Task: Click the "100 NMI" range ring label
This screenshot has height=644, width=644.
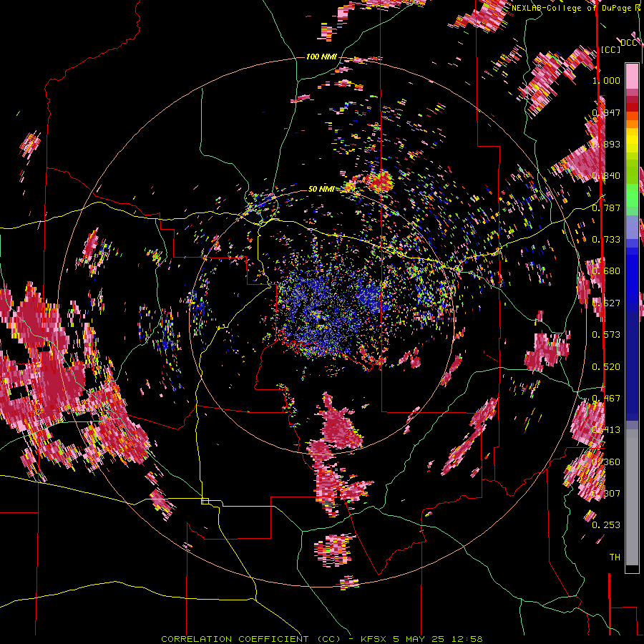Action: point(321,57)
